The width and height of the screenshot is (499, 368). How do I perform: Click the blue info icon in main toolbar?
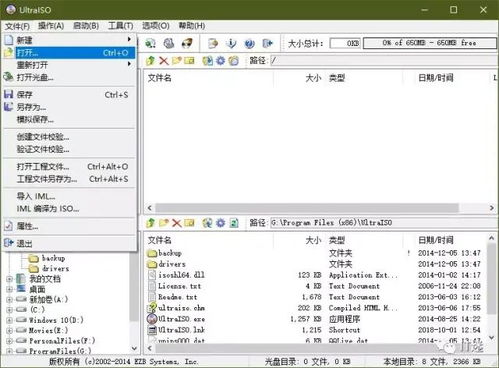tap(231, 43)
